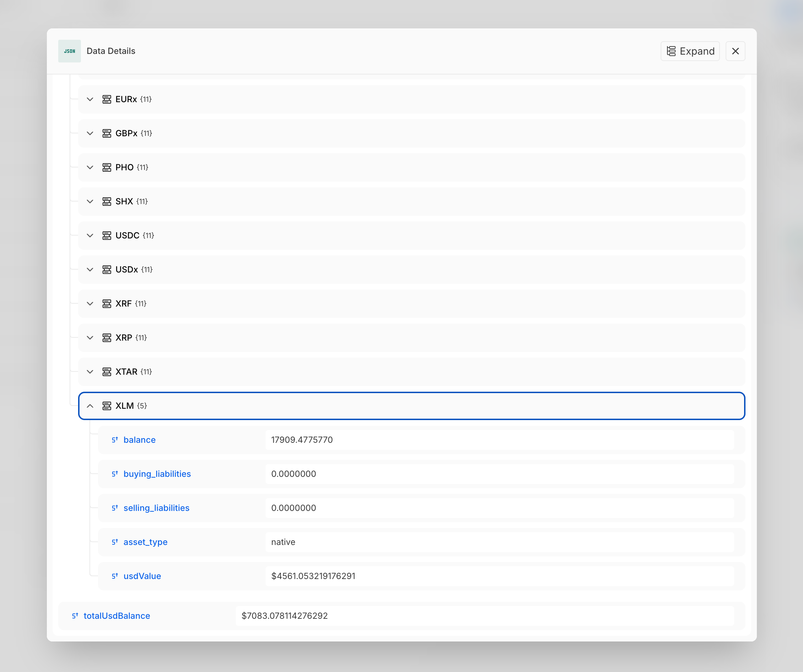The height and width of the screenshot is (672, 803).
Task: Expand the GBPx node chevron
Action: pyautogui.click(x=90, y=133)
